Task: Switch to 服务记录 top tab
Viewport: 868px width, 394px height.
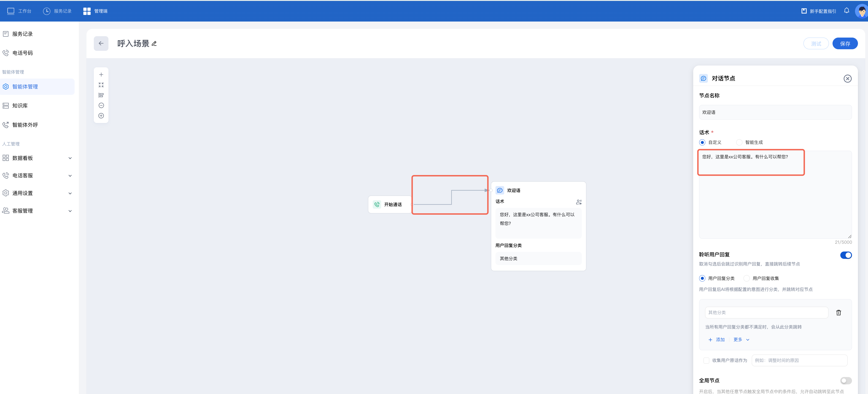Action: [57, 11]
